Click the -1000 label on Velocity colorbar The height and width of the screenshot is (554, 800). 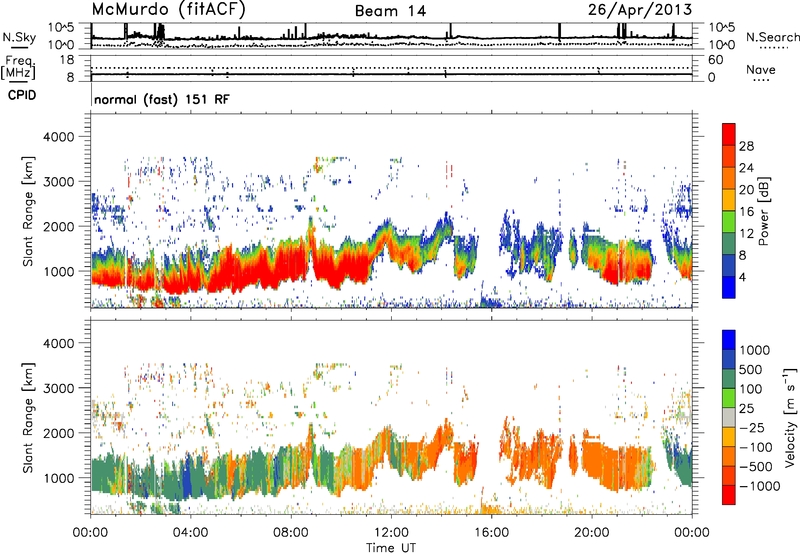pos(760,486)
